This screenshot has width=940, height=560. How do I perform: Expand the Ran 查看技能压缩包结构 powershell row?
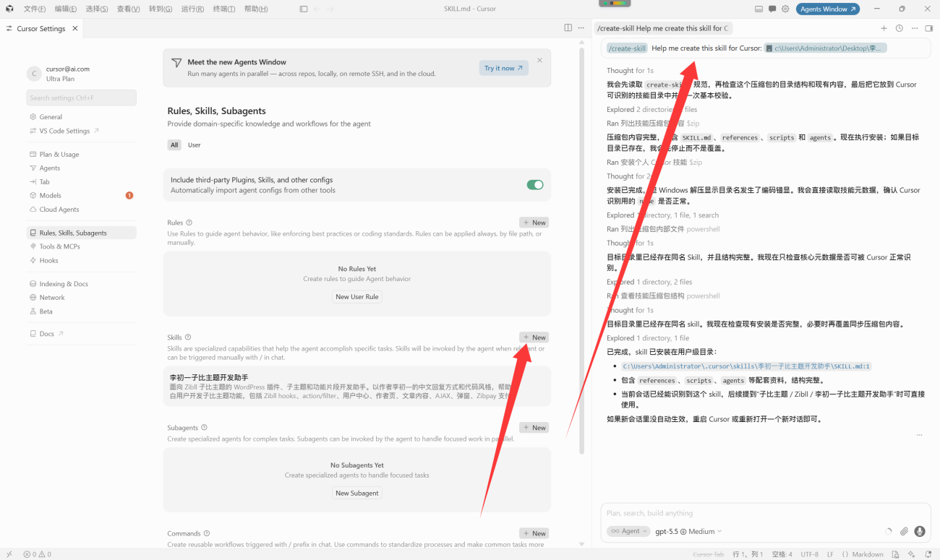(x=663, y=296)
